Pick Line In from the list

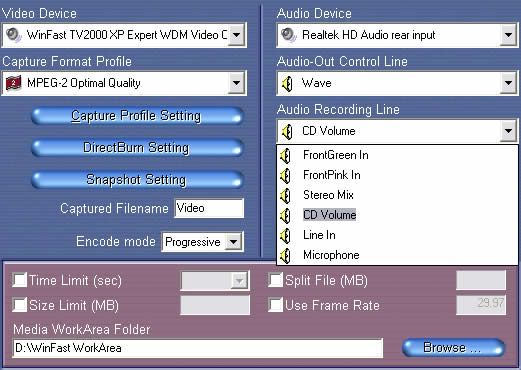pos(397,235)
